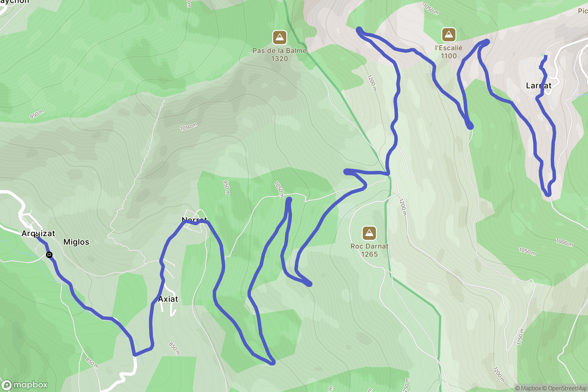The image size is (588, 392).
Task: Click the l'Escalié 1100 elevation label
Action: click(x=449, y=52)
